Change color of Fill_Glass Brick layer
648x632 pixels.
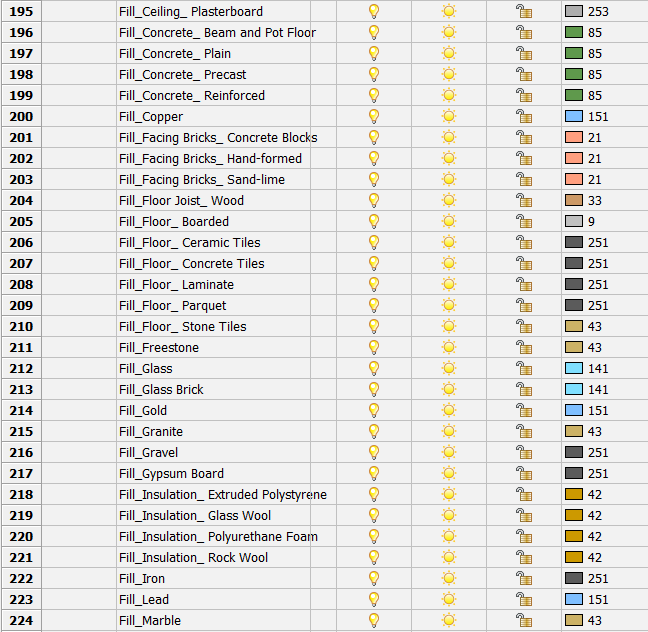[574, 390]
